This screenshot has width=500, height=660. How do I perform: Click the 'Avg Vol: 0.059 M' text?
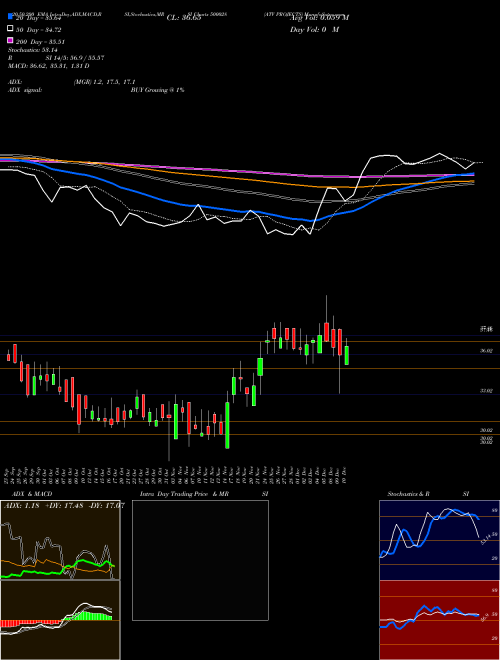tap(319, 18)
